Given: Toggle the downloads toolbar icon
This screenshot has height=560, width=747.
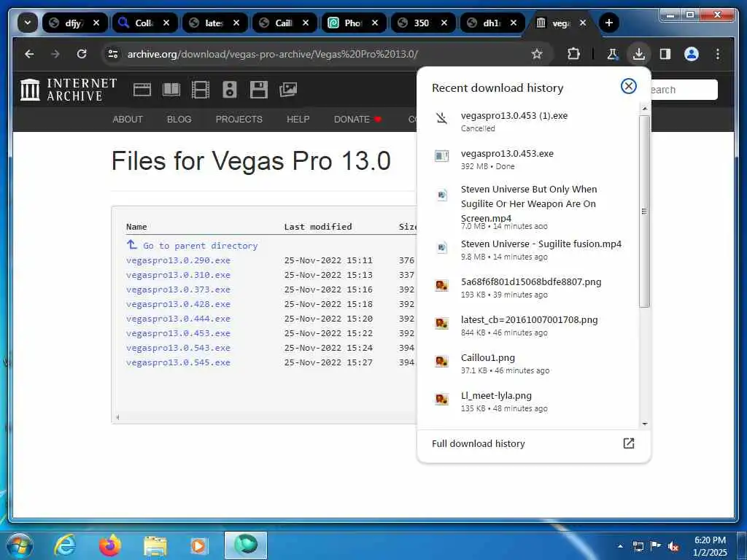Looking at the screenshot, I should tap(639, 54).
